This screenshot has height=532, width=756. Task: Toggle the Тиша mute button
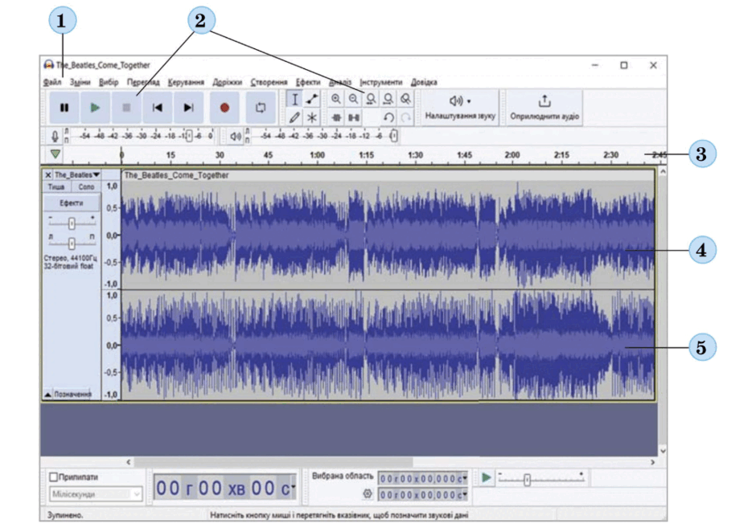[56, 187]
